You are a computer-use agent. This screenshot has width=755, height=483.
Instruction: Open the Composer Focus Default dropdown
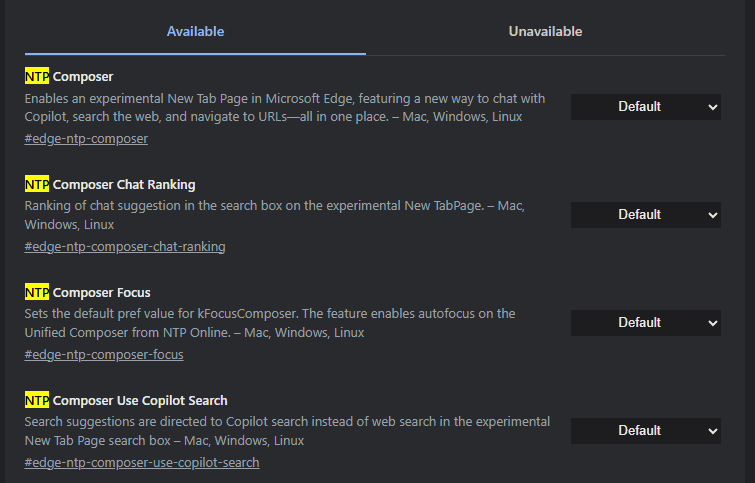[646, 323]
